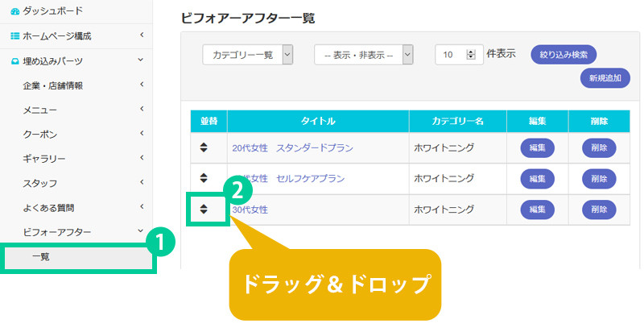Screen dimensions: 644x328
Task: Click the stepper on the 件表示 count field
Action: [471, 54]
